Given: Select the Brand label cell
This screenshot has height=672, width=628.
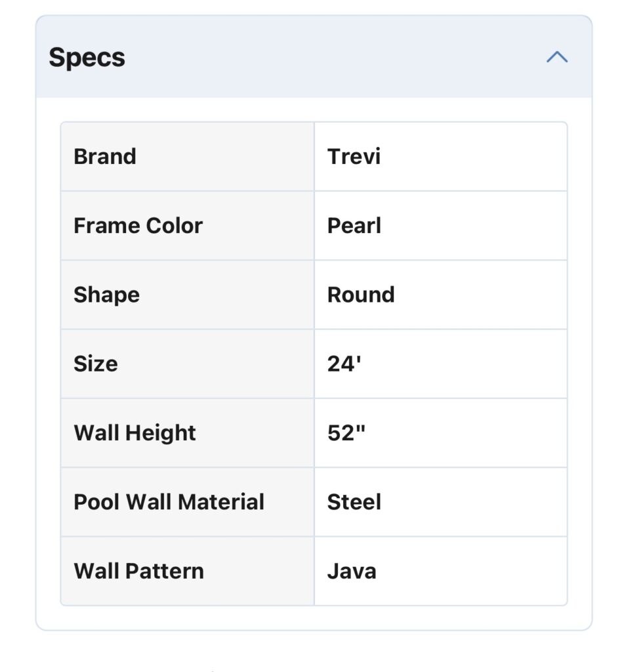Looking at the screenshot, I should [187, 156].
